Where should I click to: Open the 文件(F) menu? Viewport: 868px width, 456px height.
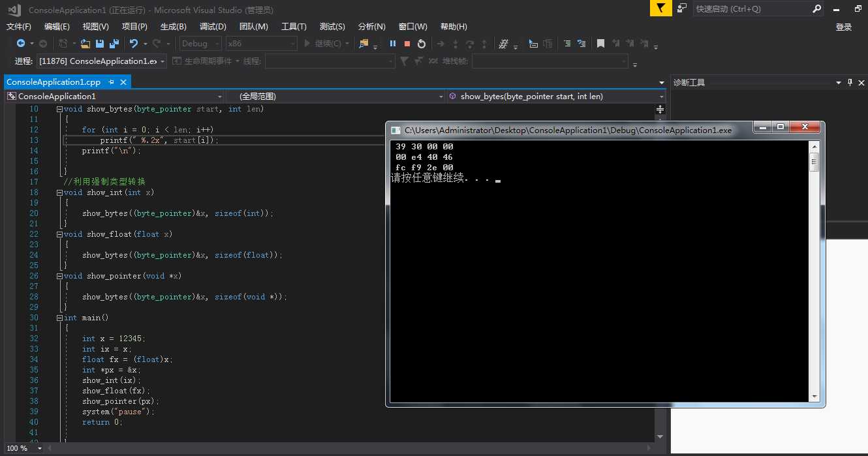pyautogui.click(x=19, y=27)
